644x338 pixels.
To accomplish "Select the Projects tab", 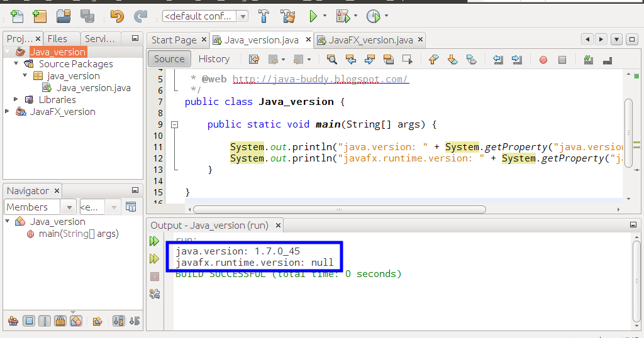I will [x=19, y=38].
